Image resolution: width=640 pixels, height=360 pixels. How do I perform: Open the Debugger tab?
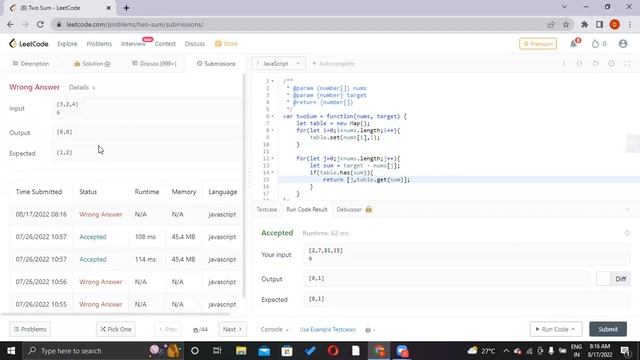(x=354, y=209)
